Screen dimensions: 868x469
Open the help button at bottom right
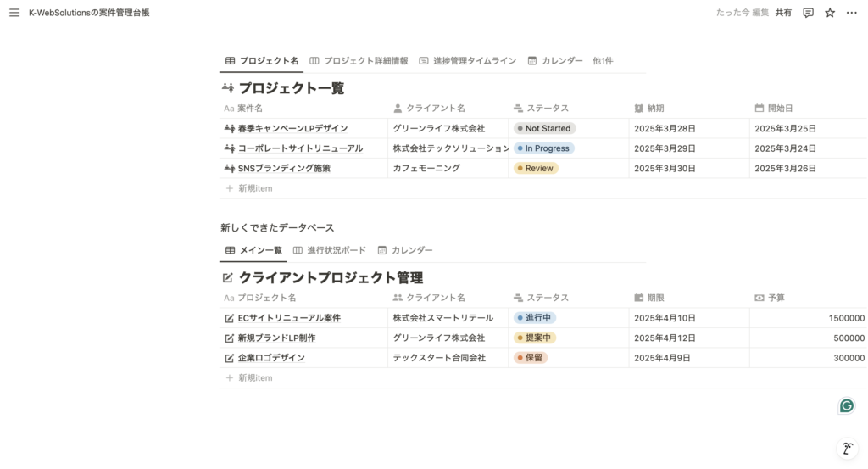pyautogui.click(x=846, y=449)
